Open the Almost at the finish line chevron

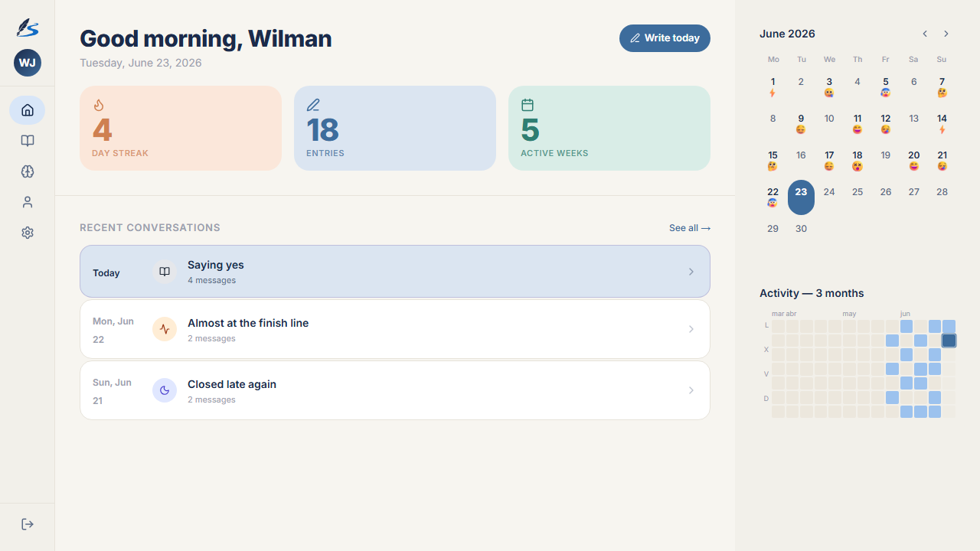(691, 329)
